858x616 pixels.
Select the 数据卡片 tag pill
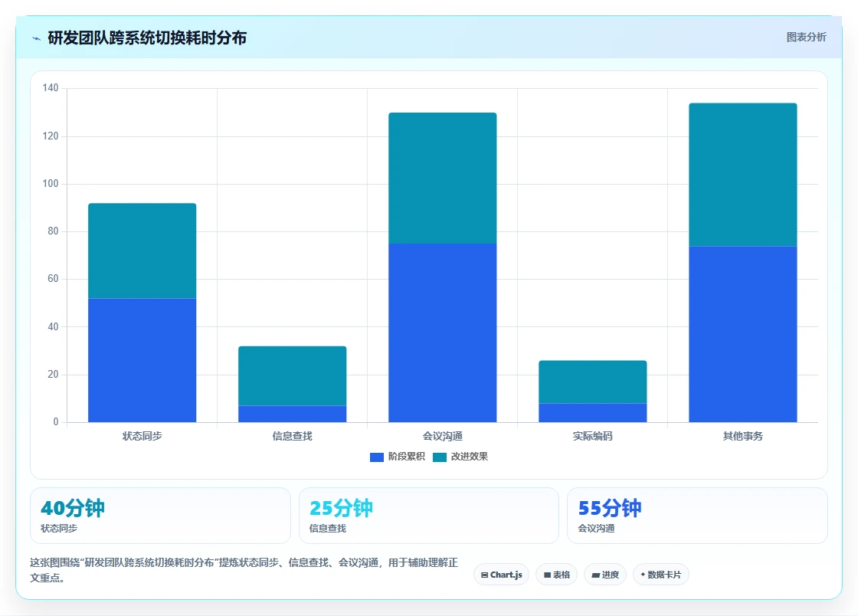pos(660,575)
